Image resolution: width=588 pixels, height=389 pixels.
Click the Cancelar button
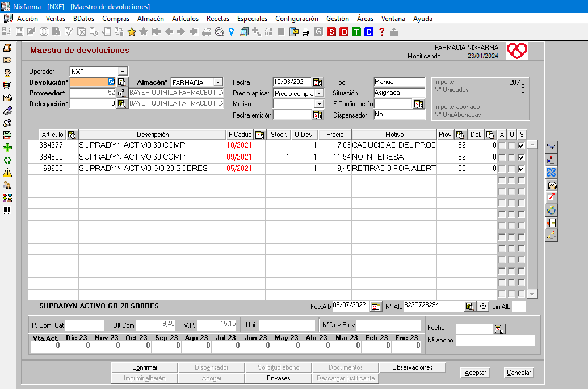point(519,373)
